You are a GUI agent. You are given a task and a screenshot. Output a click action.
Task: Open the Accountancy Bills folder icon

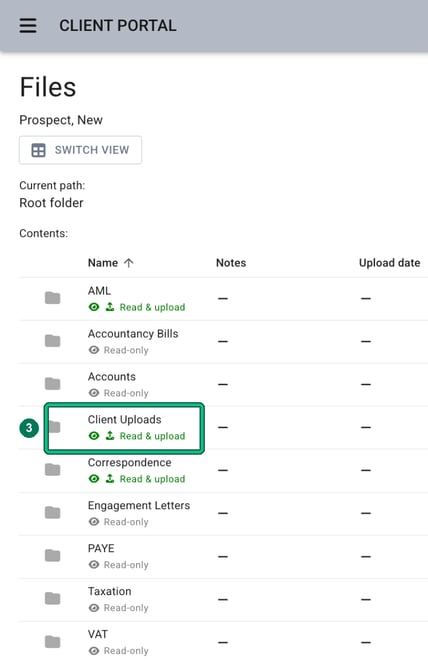53,341
